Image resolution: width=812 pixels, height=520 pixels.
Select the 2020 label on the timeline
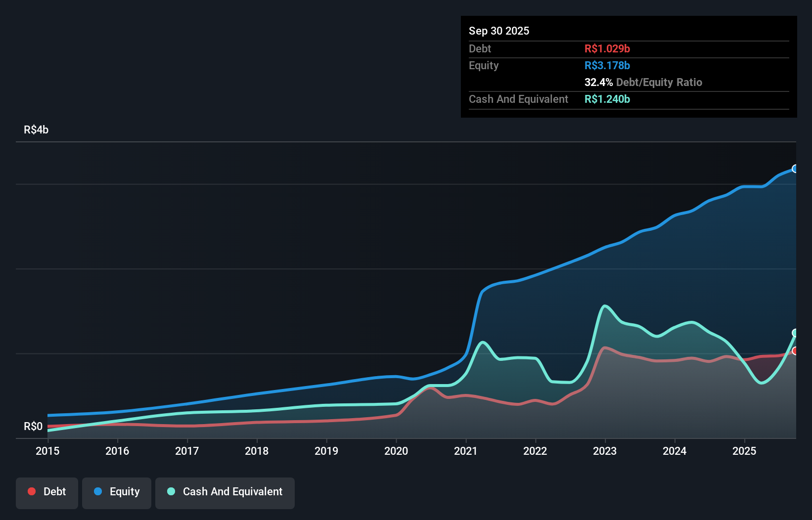point(396,451)
